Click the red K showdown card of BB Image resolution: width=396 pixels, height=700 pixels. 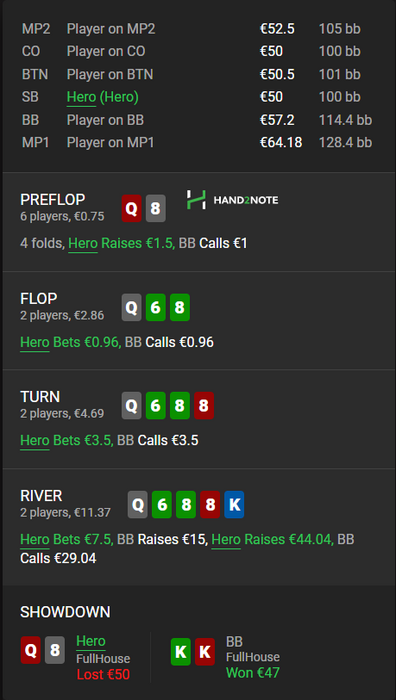[x=204, y=652]
